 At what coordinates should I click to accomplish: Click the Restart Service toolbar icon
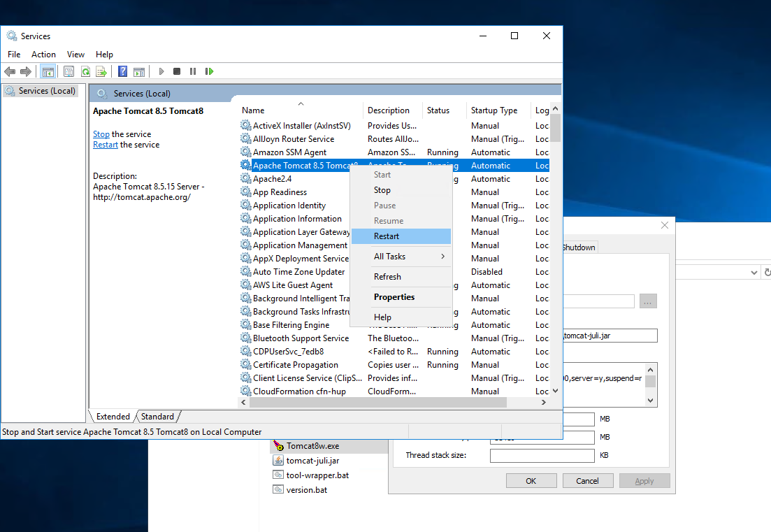[209, 71]
